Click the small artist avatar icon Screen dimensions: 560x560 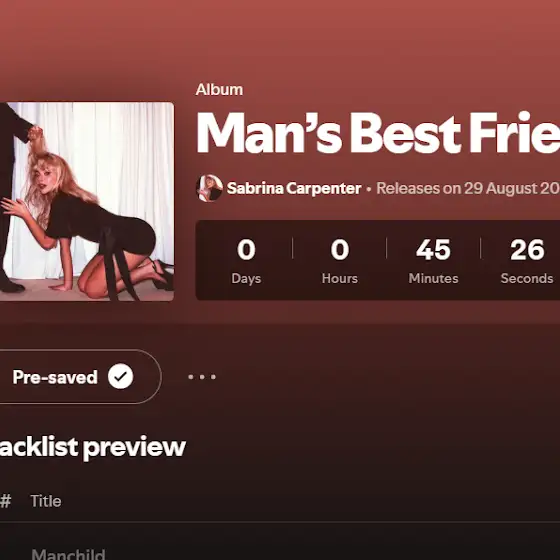pos(209,188)
